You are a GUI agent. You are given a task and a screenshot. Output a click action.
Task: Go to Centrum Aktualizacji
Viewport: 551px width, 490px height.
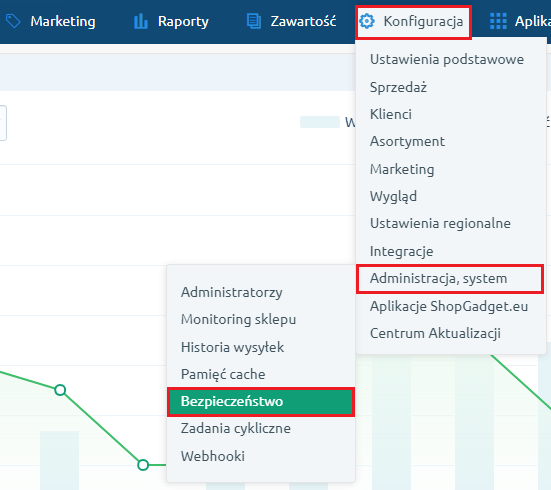point(435,333)
